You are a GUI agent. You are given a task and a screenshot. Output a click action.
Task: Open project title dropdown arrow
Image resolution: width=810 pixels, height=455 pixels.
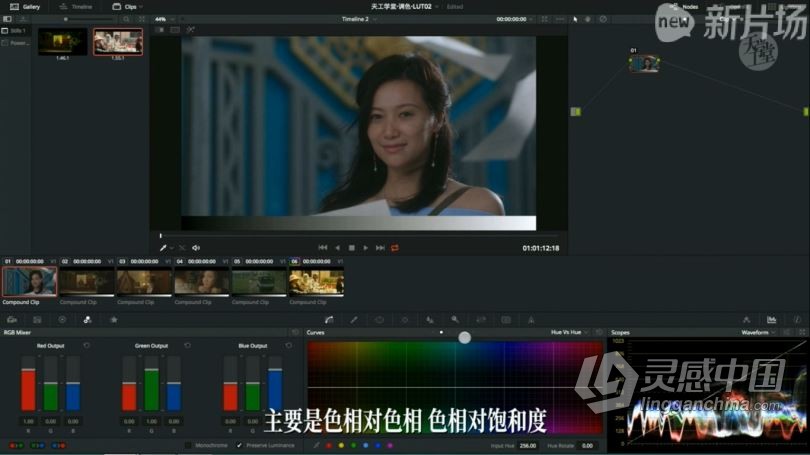[437, 7]
